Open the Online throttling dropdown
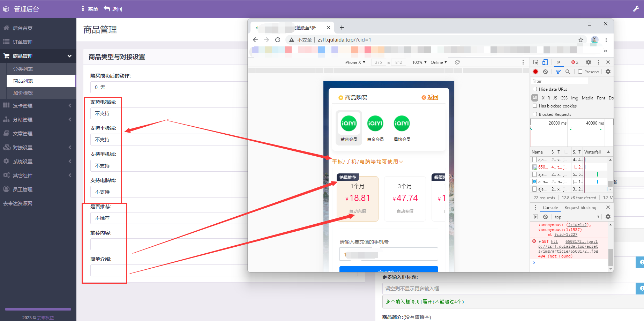Viewport: 644px width, 321px height. (439, 62)
